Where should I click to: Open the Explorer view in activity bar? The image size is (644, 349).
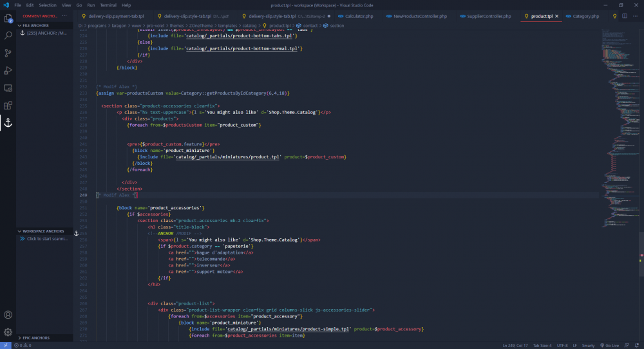point(8,18)
